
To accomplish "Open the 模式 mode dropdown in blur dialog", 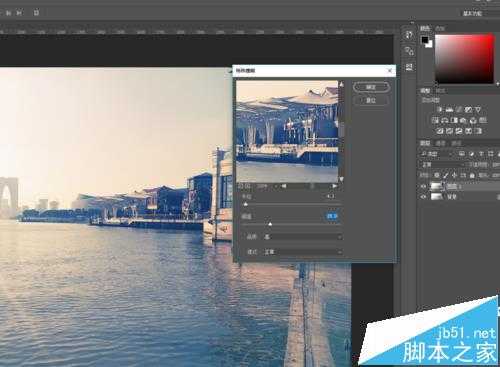I will (303, 252).
